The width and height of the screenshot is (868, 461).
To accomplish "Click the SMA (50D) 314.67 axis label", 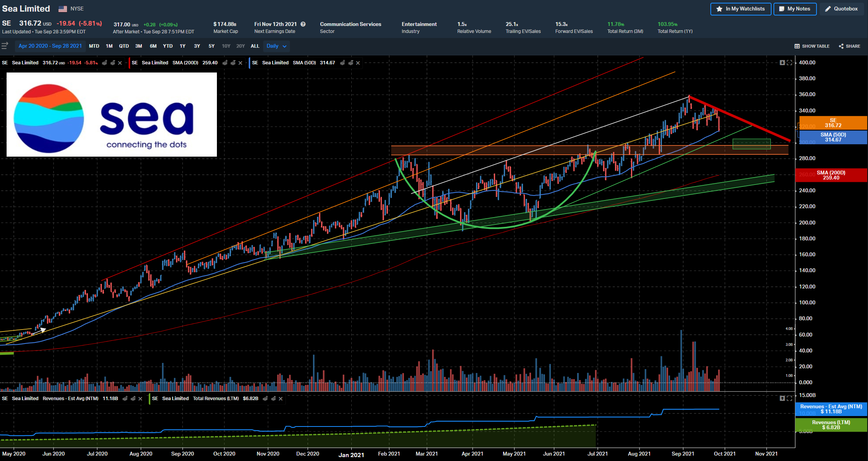I will pos(833,137).
